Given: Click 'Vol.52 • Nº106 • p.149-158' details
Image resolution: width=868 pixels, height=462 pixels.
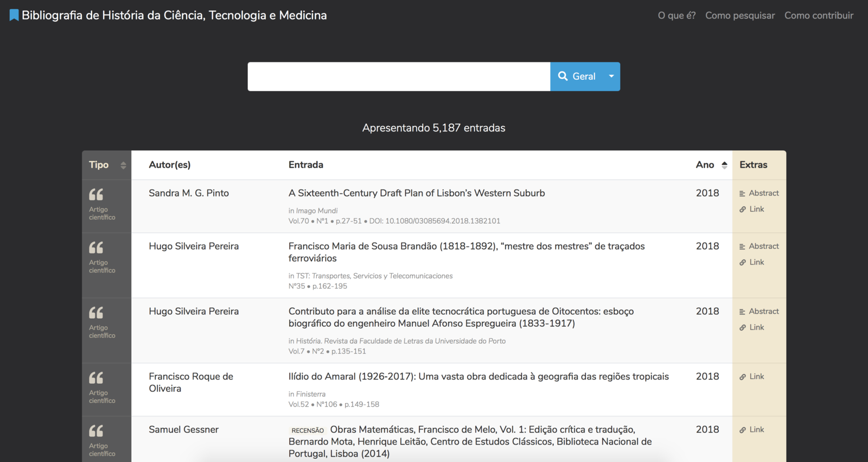Looking at the screenshot, I should [334, 404].
